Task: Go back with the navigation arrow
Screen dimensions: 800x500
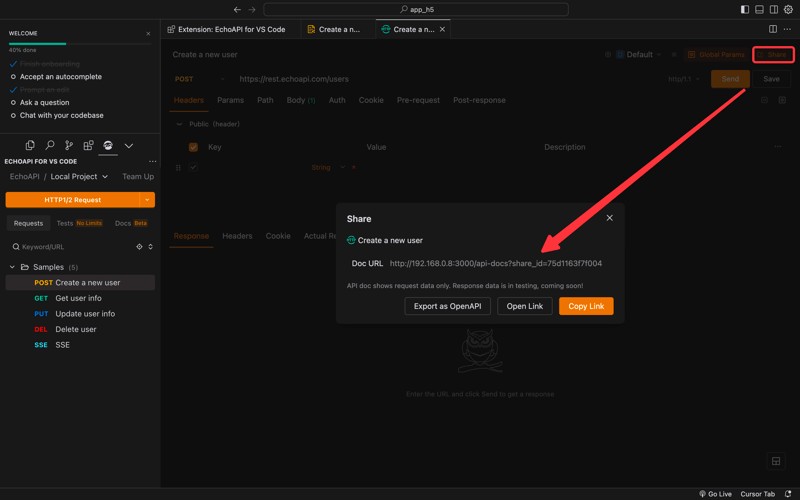Action: point(237,9)
